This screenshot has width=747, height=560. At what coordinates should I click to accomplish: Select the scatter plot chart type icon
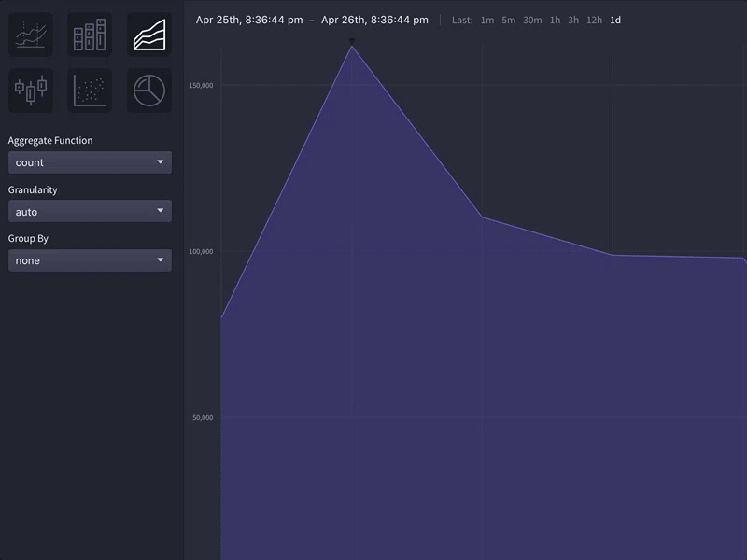coord(90,90)
